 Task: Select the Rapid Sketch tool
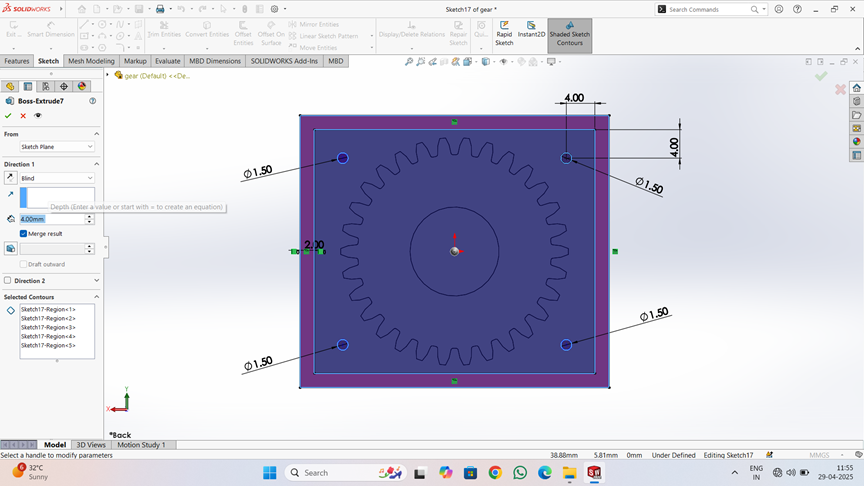504,34
